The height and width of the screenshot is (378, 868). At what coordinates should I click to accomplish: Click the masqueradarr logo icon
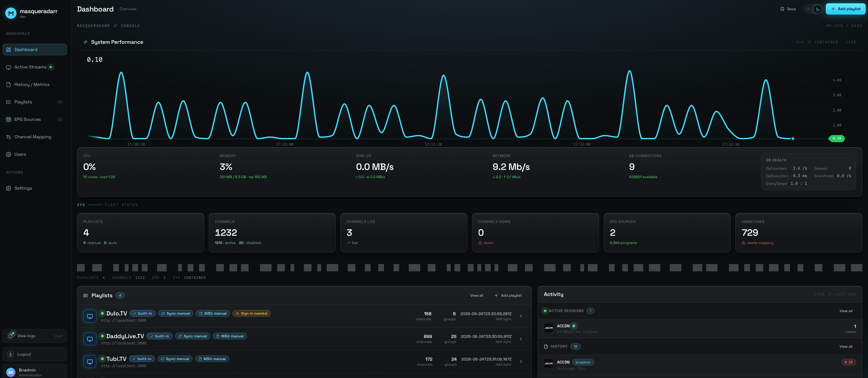coord(11,13)
